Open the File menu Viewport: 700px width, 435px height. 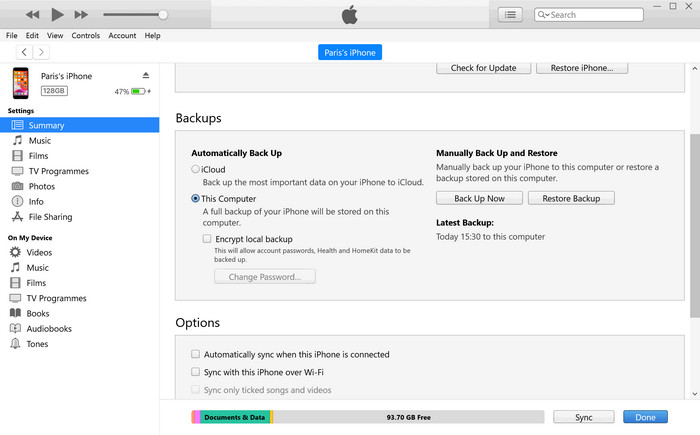pos(12,35)
